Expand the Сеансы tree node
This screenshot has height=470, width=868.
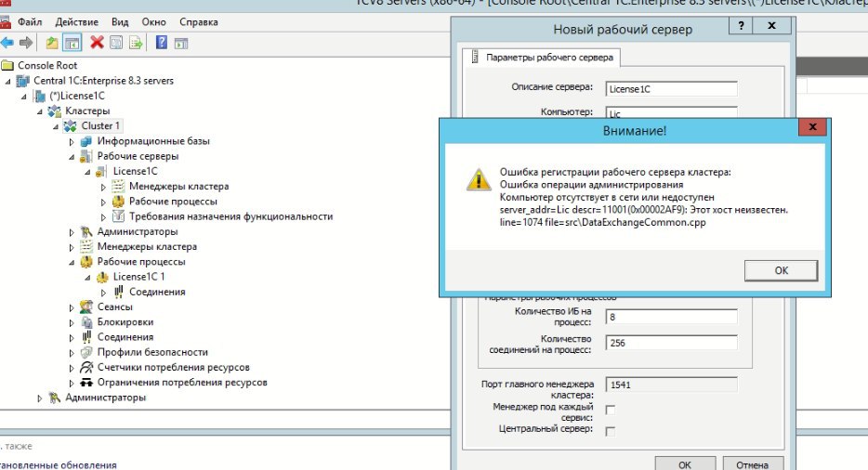click(x=72, y=307)
